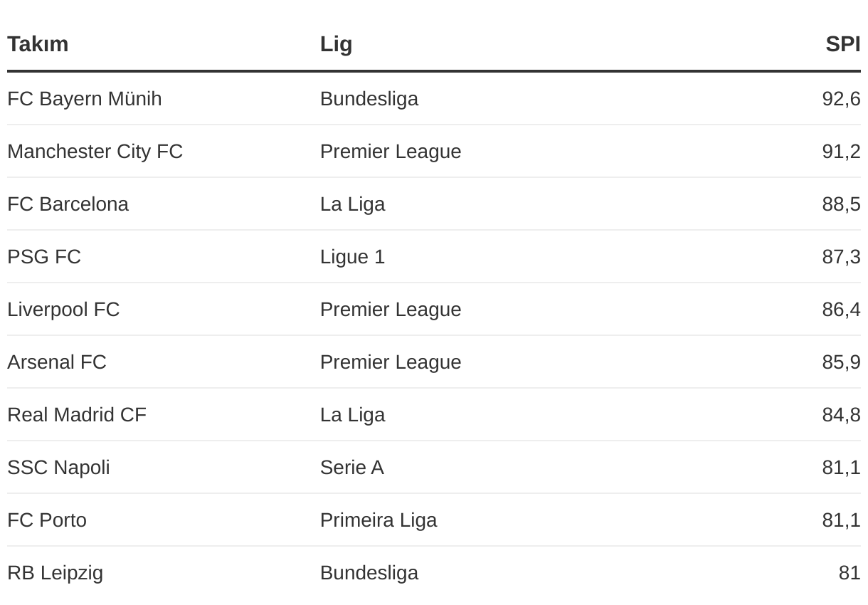868x605 pixels.
Task: Select Liverpool FC in the table
Action: pyautogui.click(x=63, y=310)
